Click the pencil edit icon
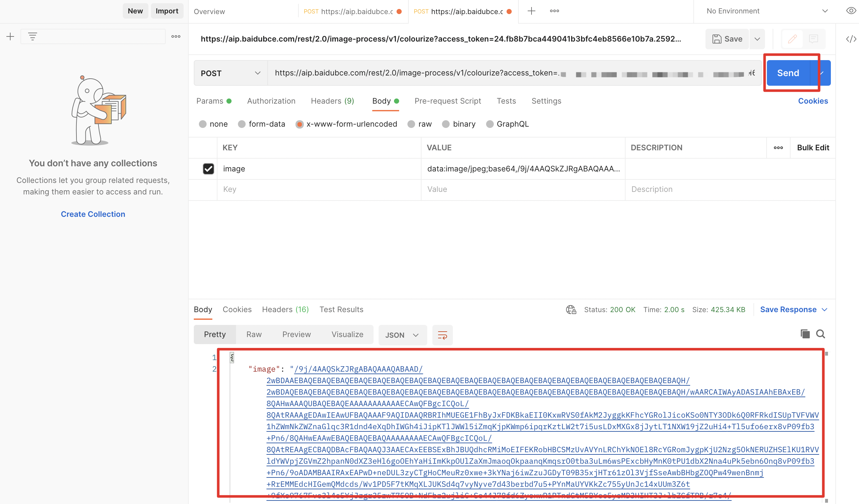859x504 pixels. coord(792,39)
